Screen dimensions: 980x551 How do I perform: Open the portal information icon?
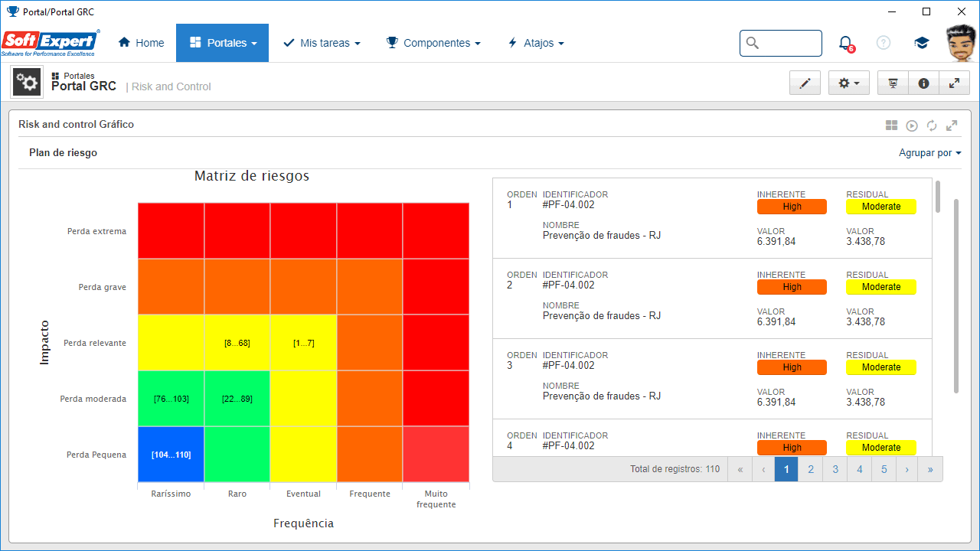923,83
